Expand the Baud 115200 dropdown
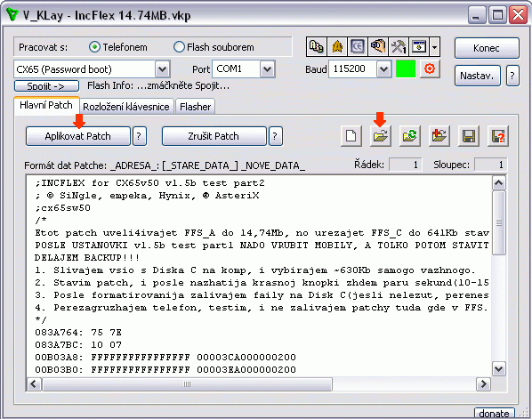The height and width of the screenshot is (419, 532). [383, 69]
